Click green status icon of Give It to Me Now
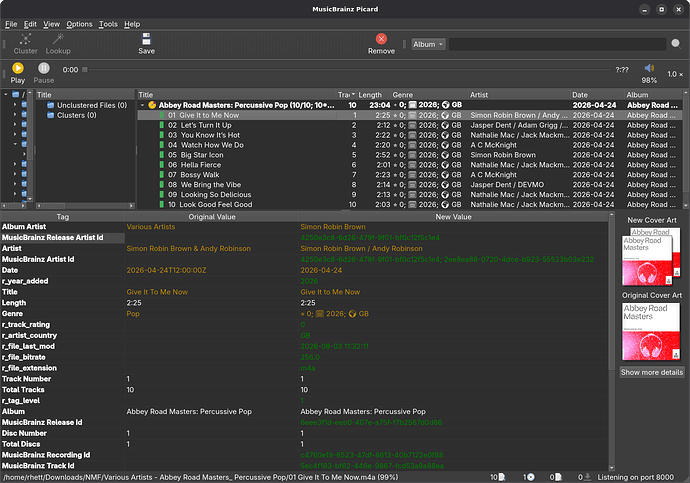The image size is (690, 483). 161,115
